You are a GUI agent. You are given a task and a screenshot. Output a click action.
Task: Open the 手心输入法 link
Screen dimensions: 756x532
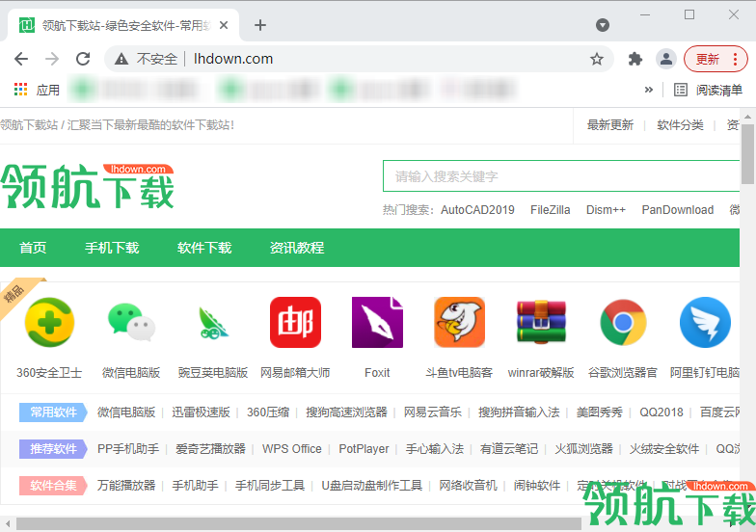[434, 449]
